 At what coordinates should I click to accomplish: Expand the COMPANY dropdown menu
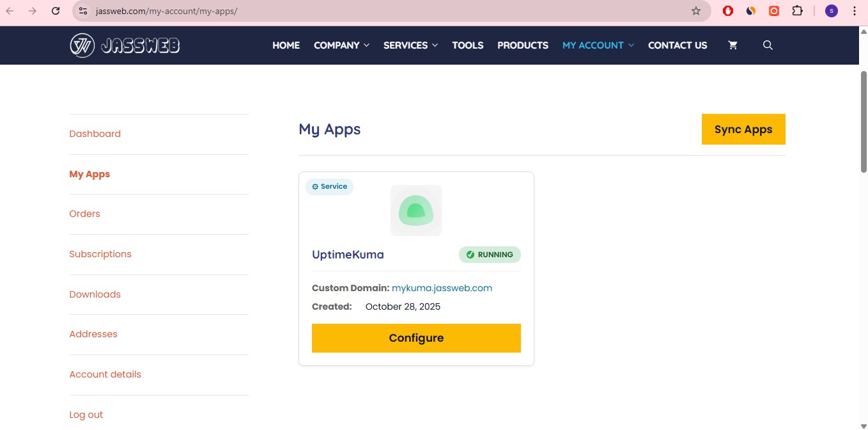pos(341,45)
